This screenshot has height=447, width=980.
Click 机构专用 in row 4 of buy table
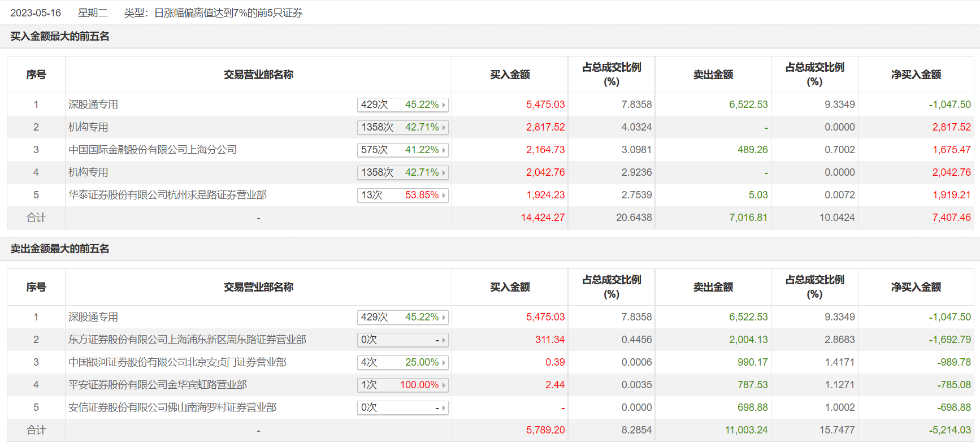tap(88, 172)
